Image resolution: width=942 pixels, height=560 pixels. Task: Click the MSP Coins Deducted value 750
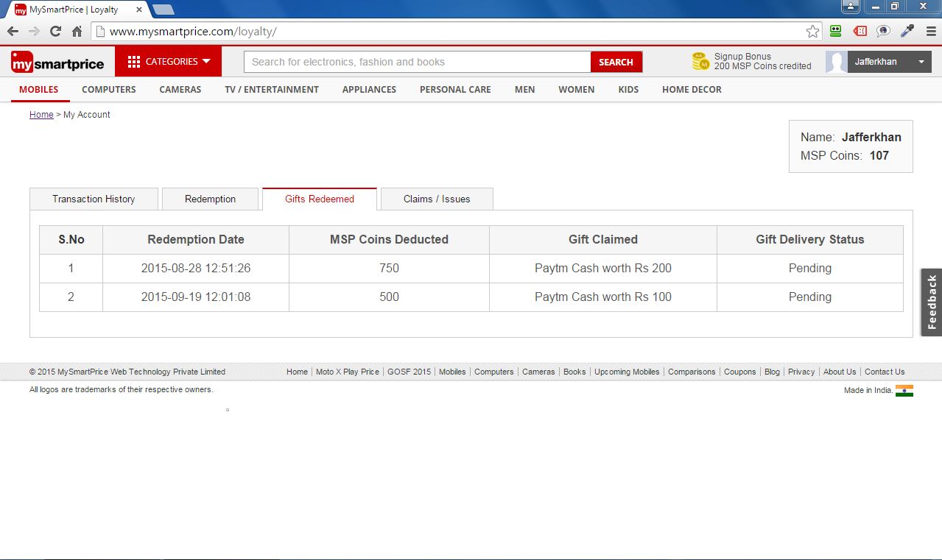[389, 268]
